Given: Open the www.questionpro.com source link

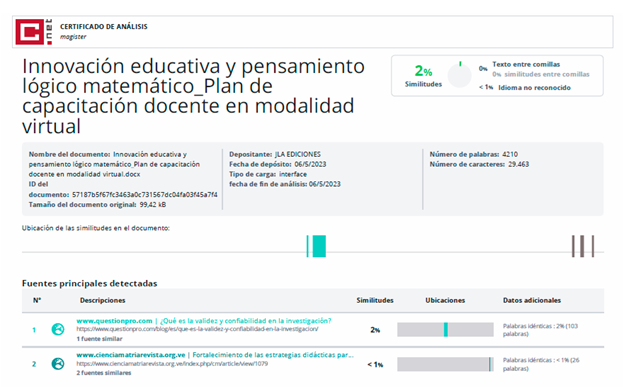Looking at the screenshot, I should tap(114, 321).
